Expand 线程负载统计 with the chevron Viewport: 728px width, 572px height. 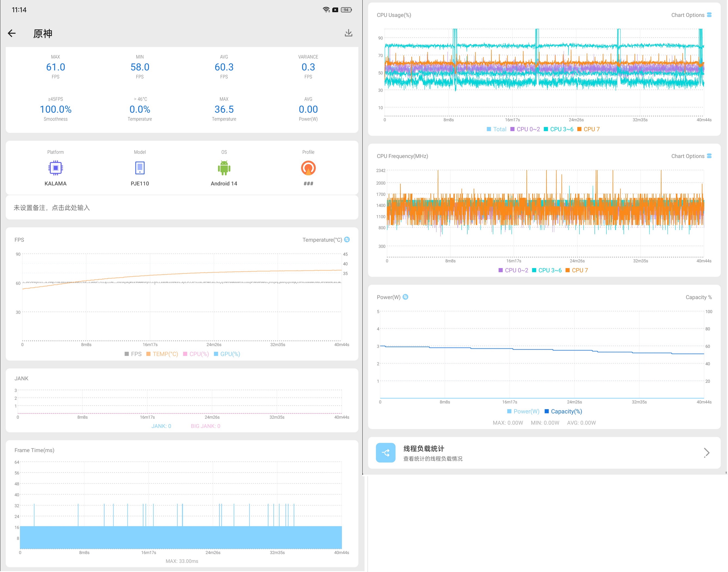[x=707, y=453]
